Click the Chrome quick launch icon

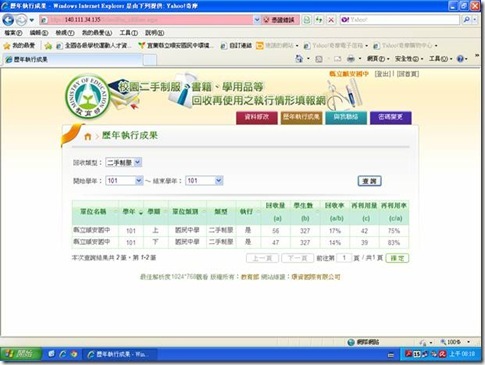74,354
